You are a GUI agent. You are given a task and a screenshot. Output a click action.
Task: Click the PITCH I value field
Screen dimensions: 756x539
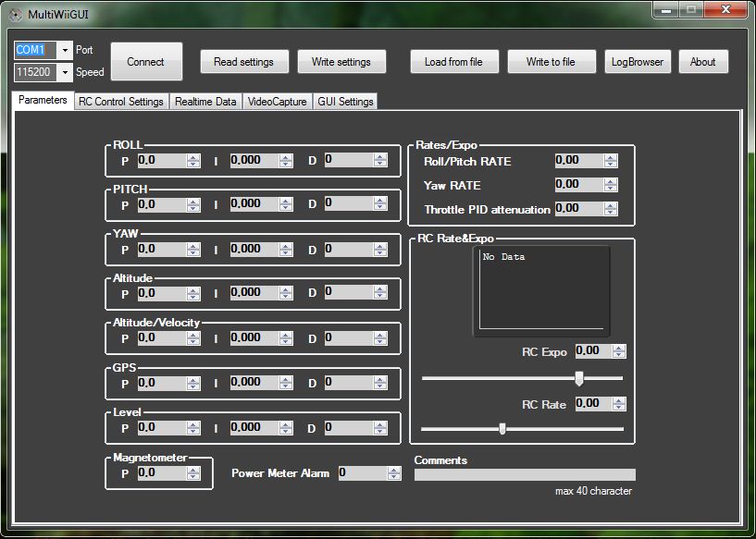[x=254, y=204]
